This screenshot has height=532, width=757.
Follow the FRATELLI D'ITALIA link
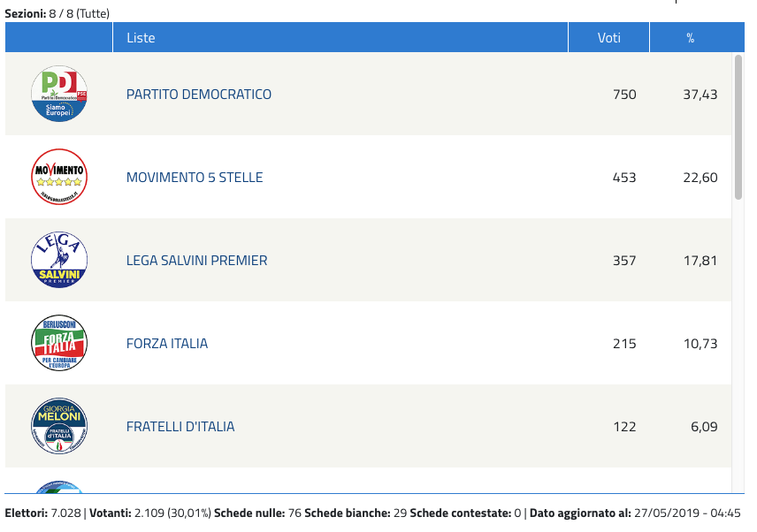point(180,426)
